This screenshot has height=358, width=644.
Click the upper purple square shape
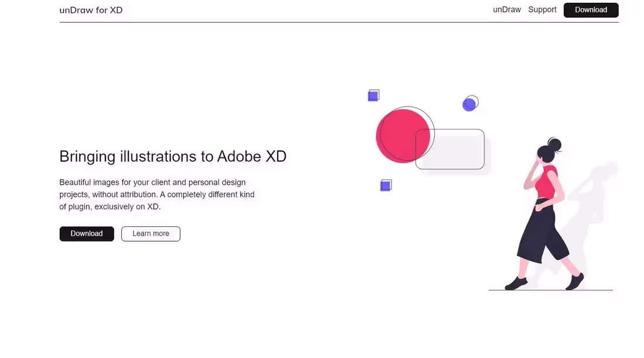[x=373, y=96]
